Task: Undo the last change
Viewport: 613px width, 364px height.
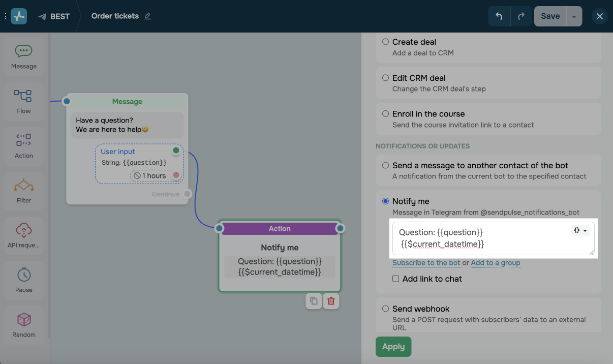Action: (x=499, y=16)
